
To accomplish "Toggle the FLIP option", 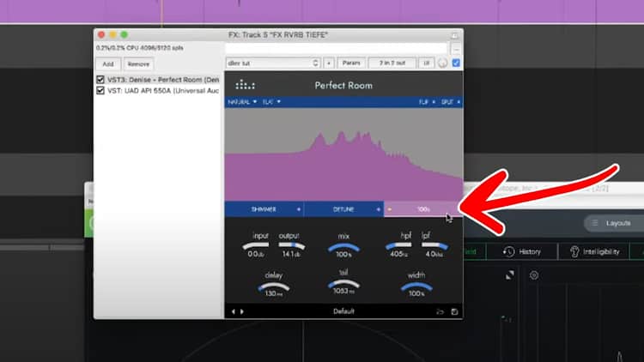I will pyautogui.click(x=427, y=102).
